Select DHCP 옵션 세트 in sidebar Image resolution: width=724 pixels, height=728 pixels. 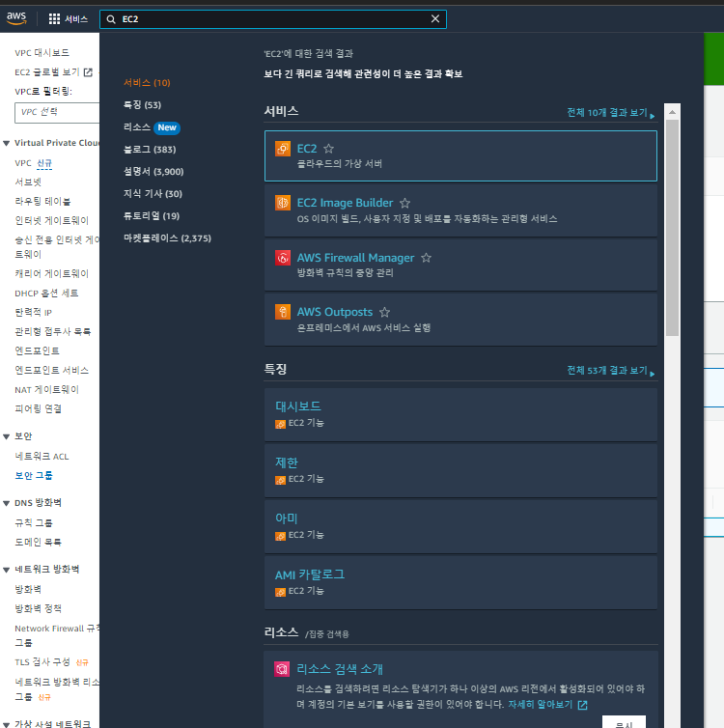[x=46, y=294]
